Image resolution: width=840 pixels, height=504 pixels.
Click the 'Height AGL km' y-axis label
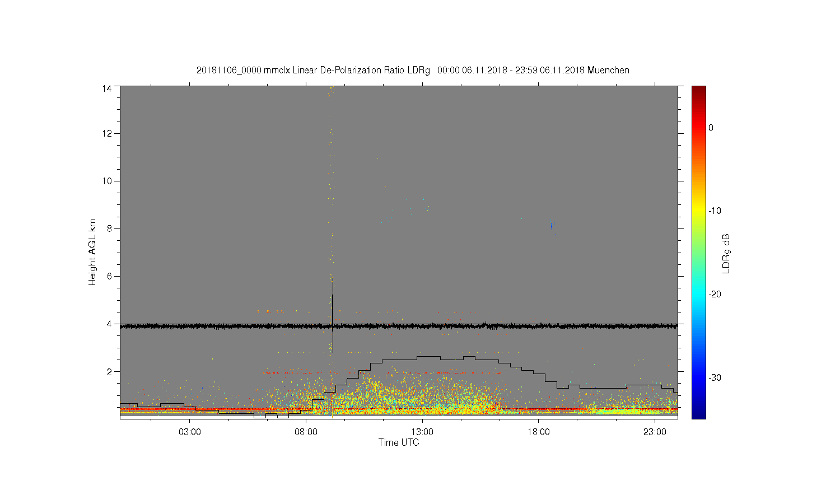tap(92, 252)
